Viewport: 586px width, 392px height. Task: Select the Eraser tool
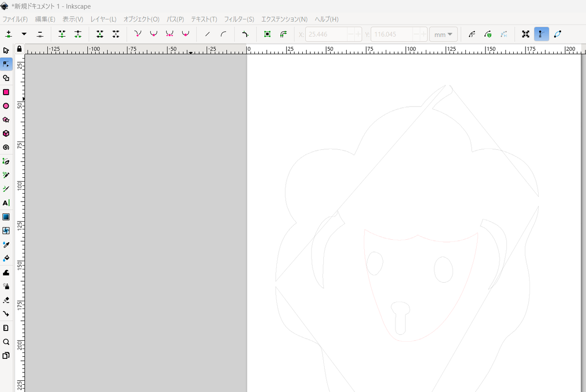click(x=6, y=300)
